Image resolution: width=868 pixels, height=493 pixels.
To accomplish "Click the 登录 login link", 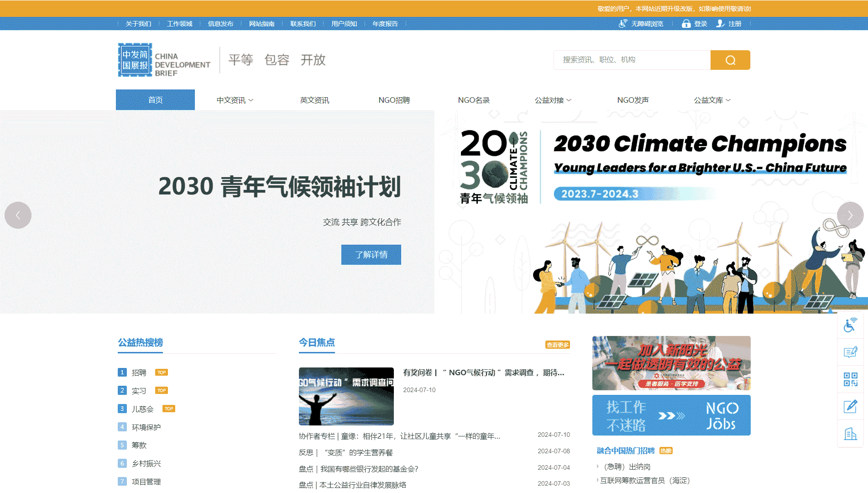I will click(701, 24).
